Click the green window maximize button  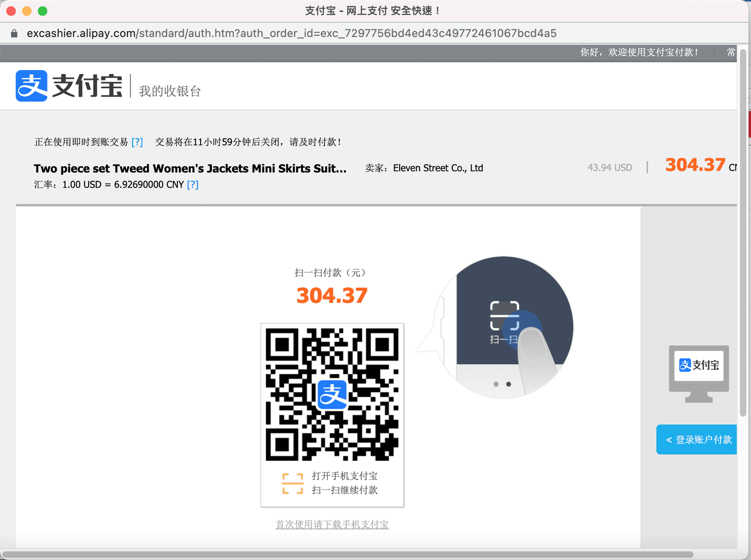[43, 11]
